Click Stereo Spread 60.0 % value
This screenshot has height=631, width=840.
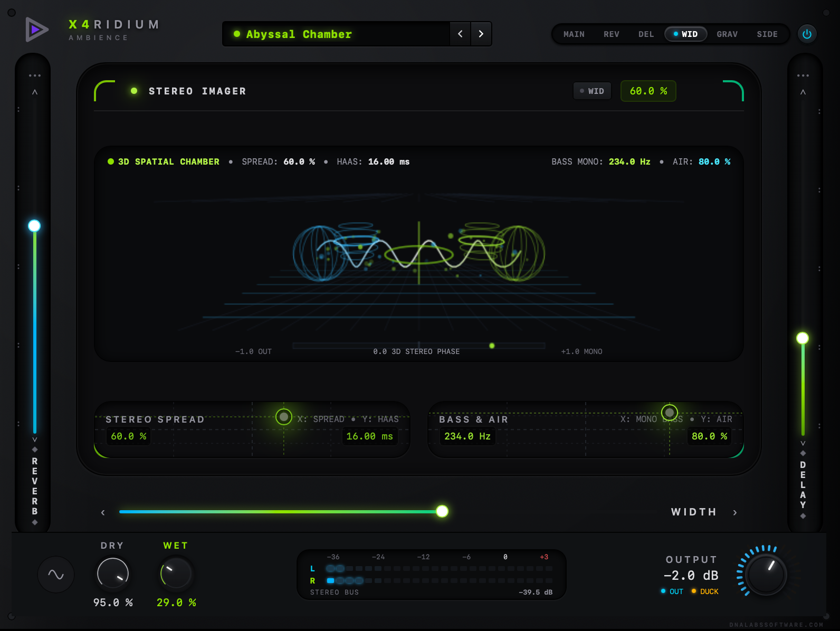point(129,436)
